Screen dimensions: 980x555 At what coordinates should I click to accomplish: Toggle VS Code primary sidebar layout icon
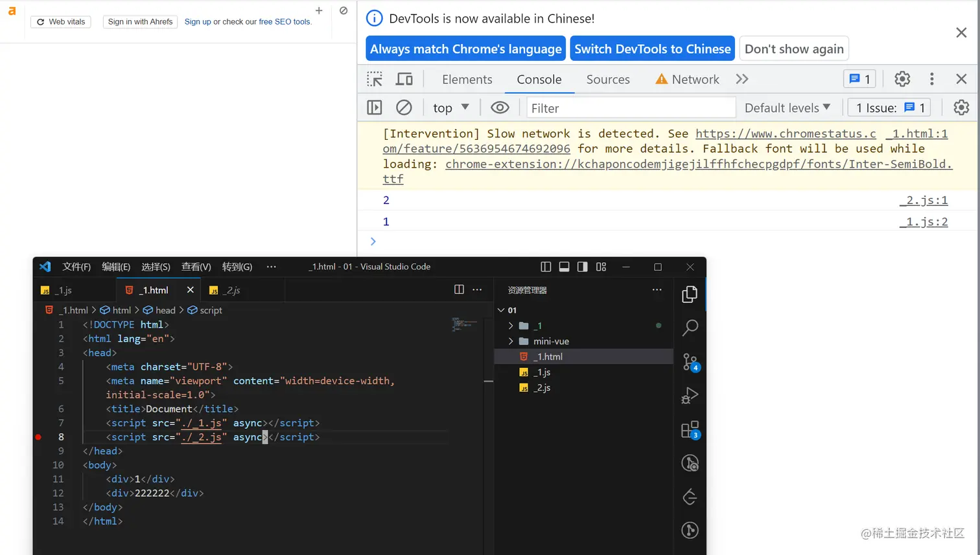pos(546,267)
